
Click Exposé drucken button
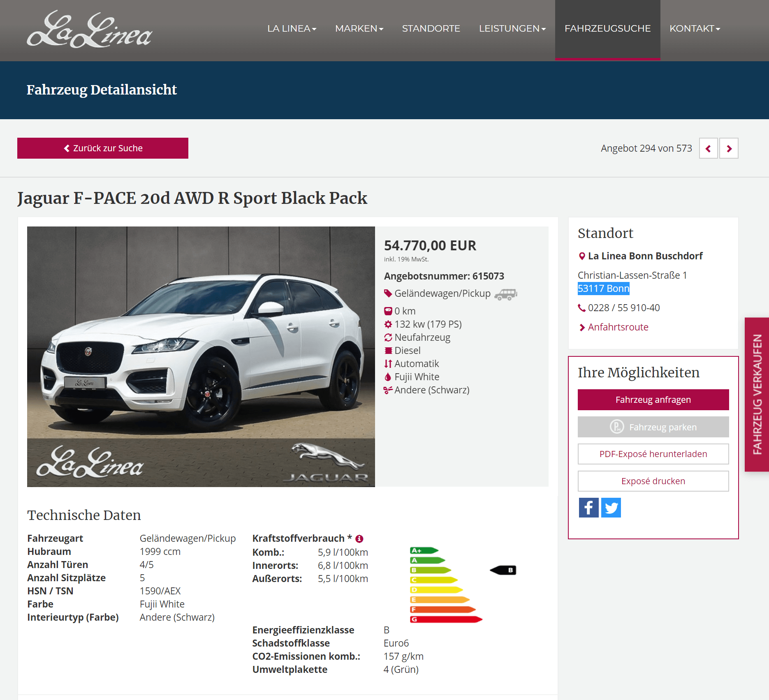pos(653,481)
